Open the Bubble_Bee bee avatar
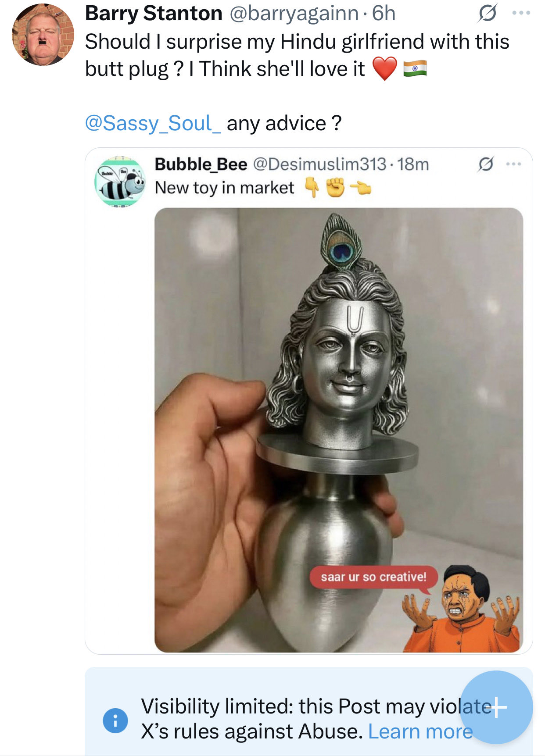Screen dimensions: 545x756 (x=120, y=182)
